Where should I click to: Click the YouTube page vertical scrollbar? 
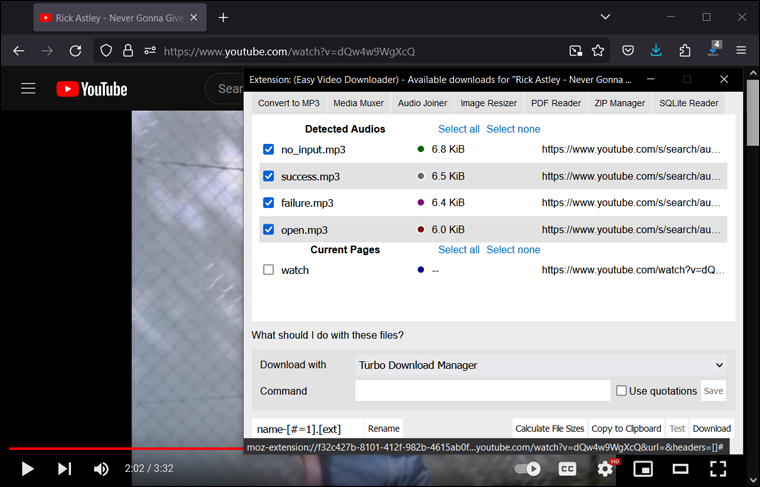click(753, 112)
